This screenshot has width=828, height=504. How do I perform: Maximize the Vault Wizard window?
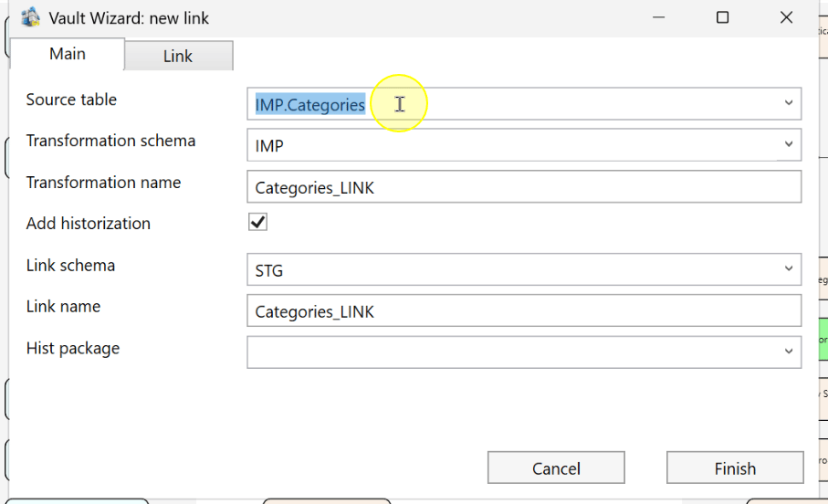click(722, 17)
